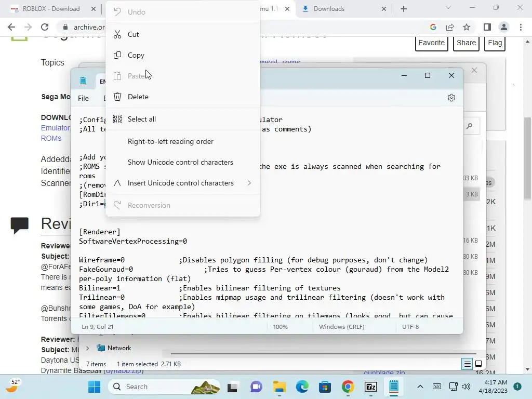Click the Wireframe=0 setting text
The image size is (532, 399).
(x=102, y=260)
